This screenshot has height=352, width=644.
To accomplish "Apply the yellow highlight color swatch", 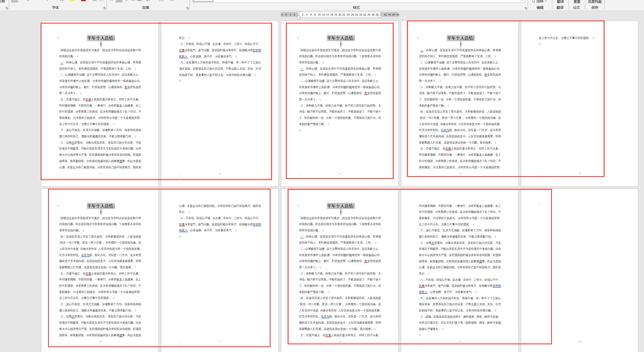I will tap(72, 1).
